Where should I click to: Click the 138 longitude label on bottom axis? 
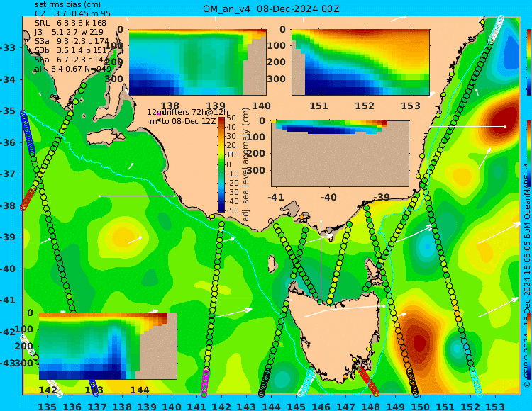click(122, 406)
